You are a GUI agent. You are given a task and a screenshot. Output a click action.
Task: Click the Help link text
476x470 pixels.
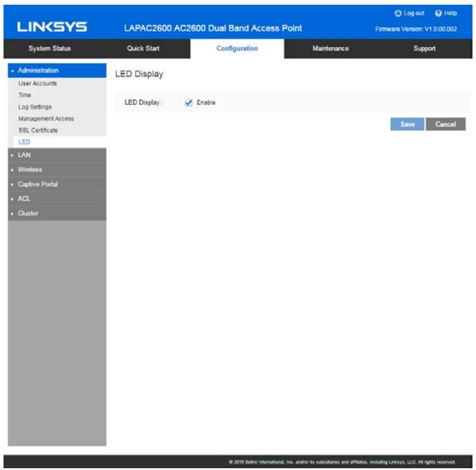[450, 13]
